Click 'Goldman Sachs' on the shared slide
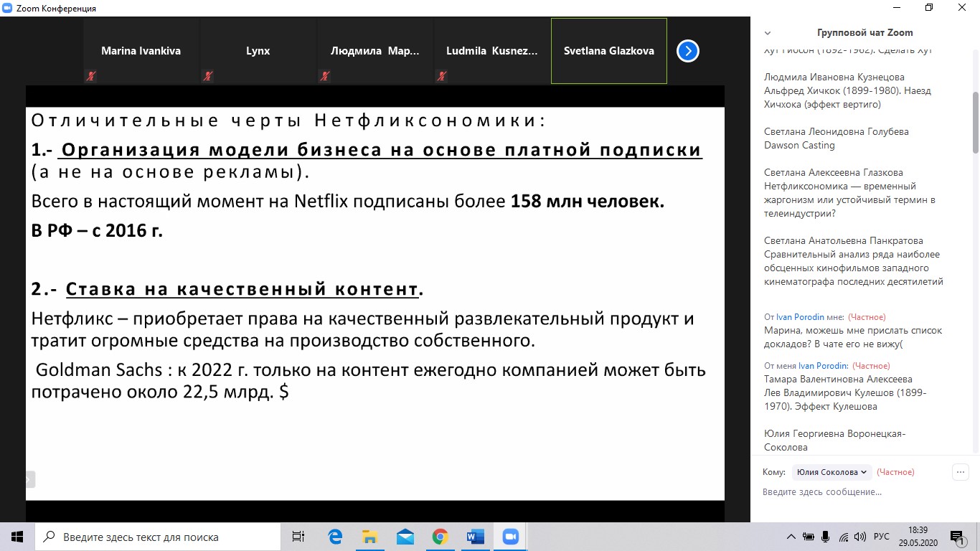This screenshot has width=980, height=551. tap(100, 370)
